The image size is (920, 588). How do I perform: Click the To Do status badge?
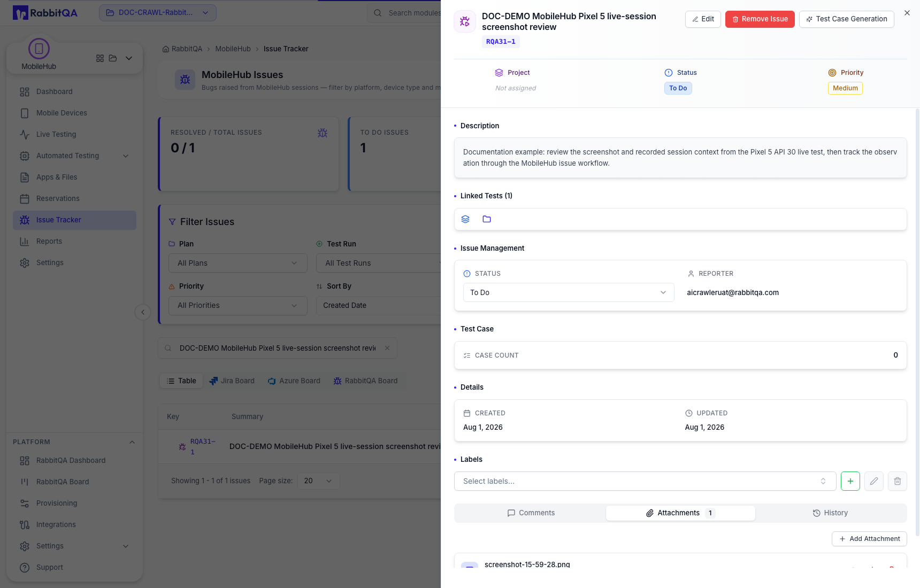coord(678,88)
